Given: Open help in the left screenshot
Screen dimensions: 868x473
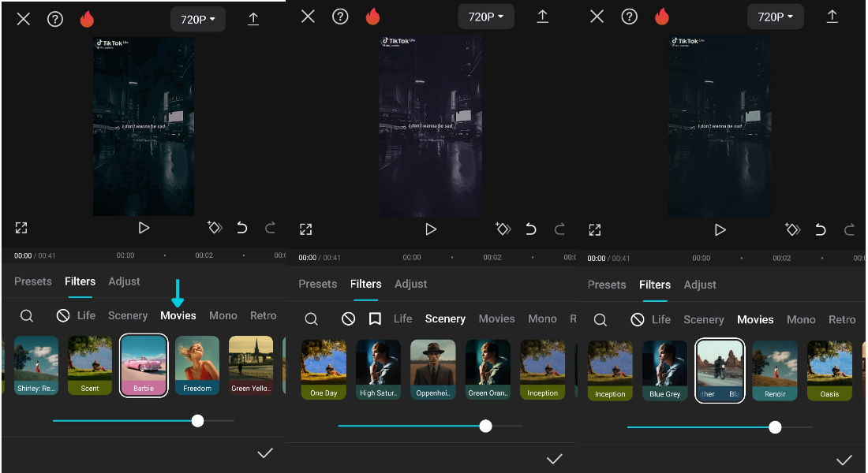Looking at the screenshot, I should click(54, 20).
